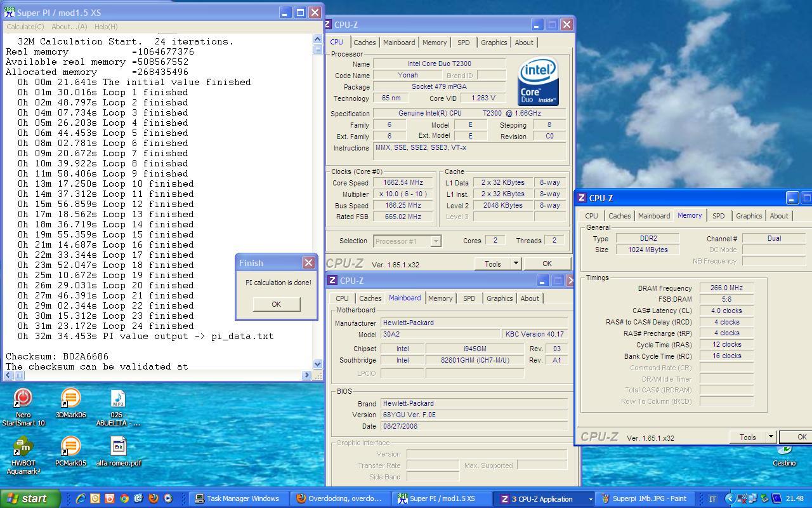
Task: Click Super PI horizontal scrollbar left arrow
Action: click(x=9, y=375)
